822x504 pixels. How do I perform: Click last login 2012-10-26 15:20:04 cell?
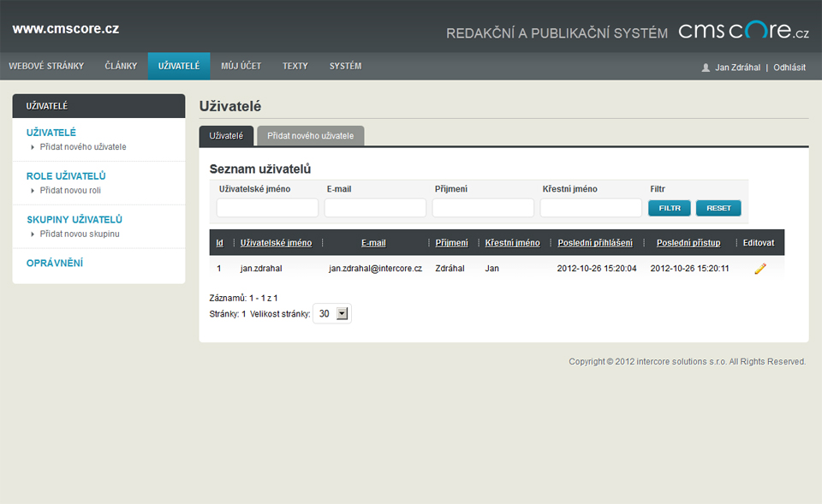(x=597, y=268)
